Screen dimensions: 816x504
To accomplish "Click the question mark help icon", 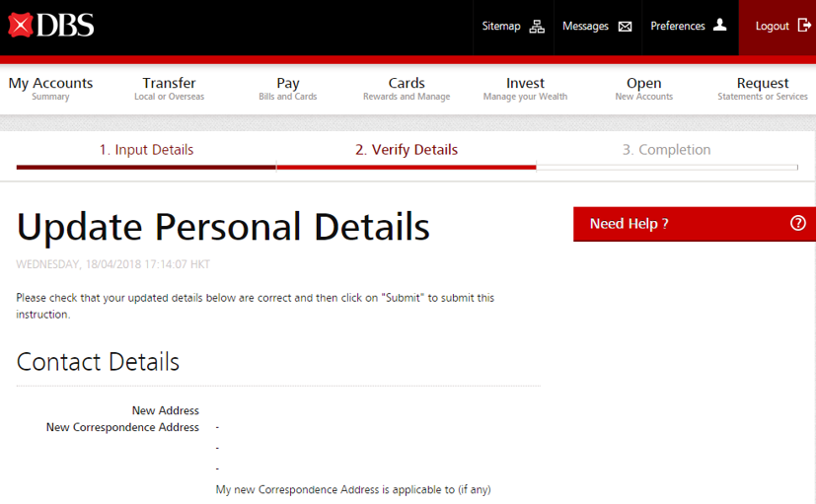I will coord(798,224).
